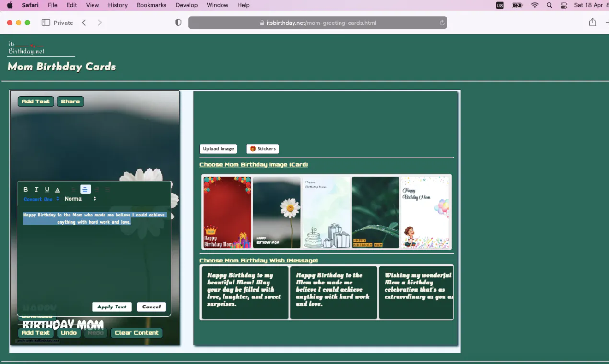Open the Stickers panel
The image size is (609, 364).
click(x=263, y=149)
